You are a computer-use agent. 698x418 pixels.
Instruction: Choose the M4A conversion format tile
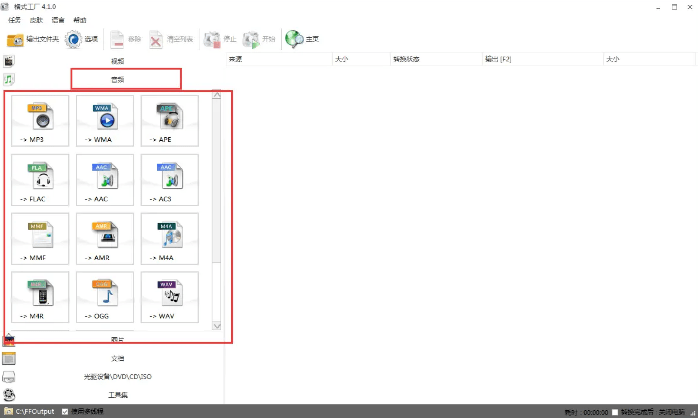(x=170, y=239)
